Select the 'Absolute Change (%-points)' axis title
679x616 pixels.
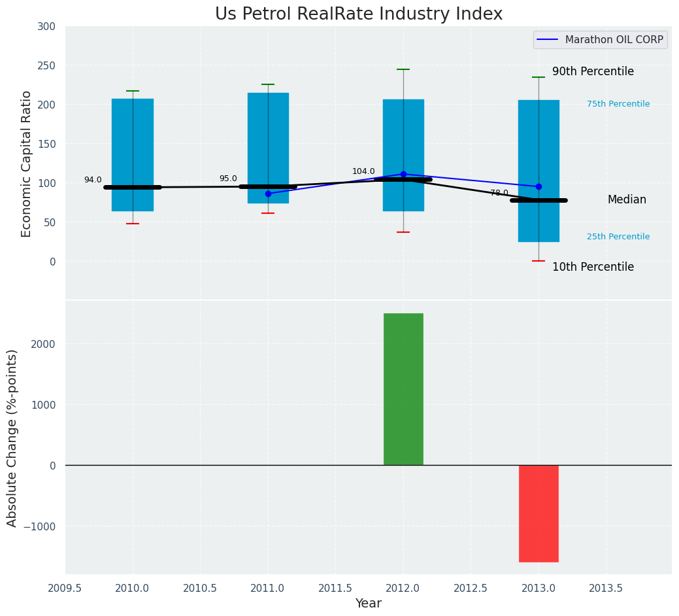(12, 437)
